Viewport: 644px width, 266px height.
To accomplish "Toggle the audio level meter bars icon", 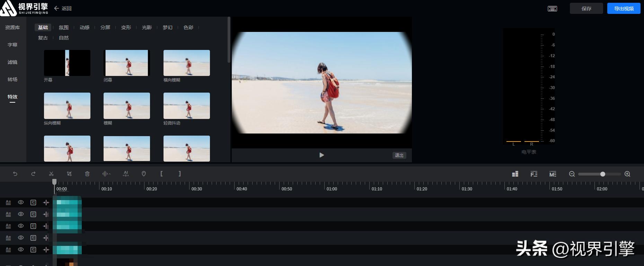I will (x=515, y=174).
